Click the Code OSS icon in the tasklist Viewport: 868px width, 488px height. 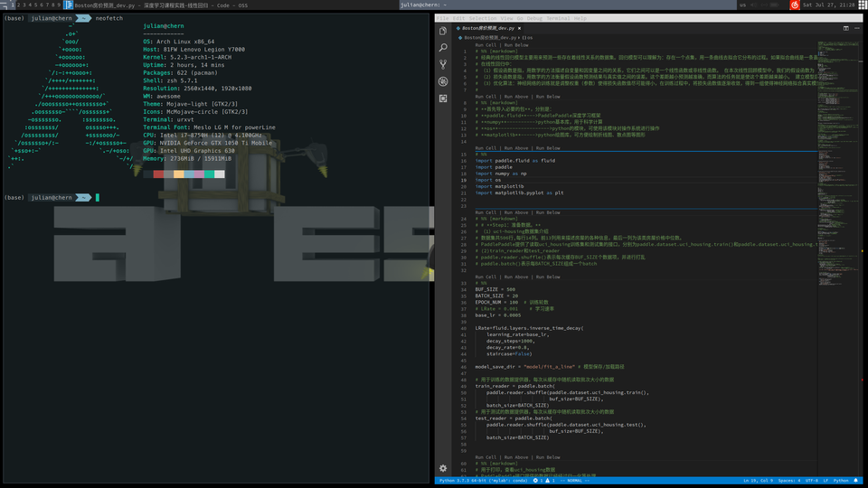pos(68,5)
